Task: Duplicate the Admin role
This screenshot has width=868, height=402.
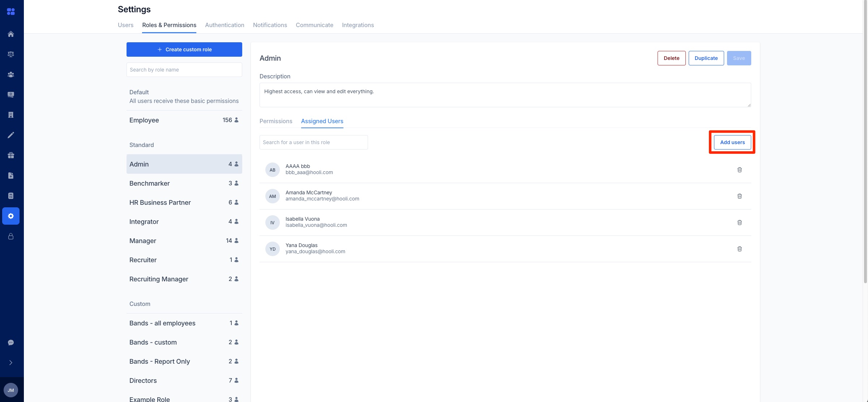Action: point(706,58)
